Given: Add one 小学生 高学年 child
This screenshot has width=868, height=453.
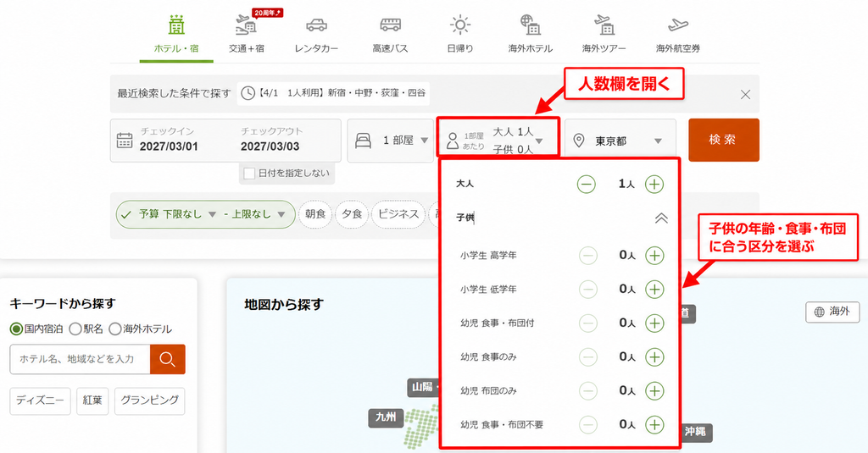Looking at the screenshot, I should (x=654, y=256).
